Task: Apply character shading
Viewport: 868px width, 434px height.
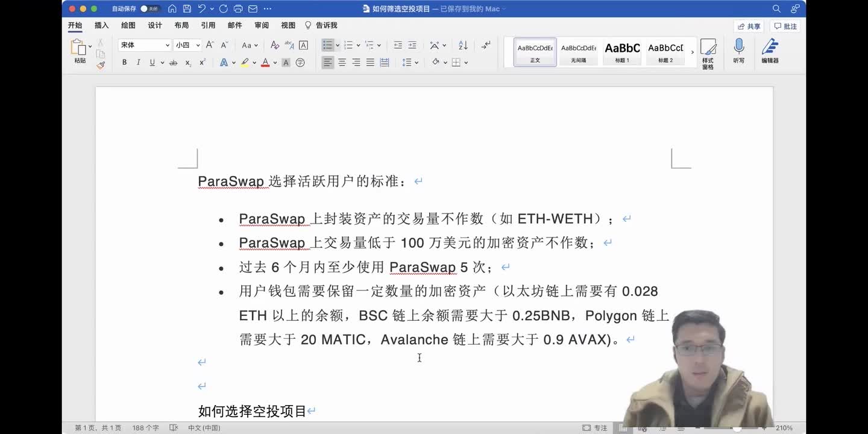Action: 286,63
